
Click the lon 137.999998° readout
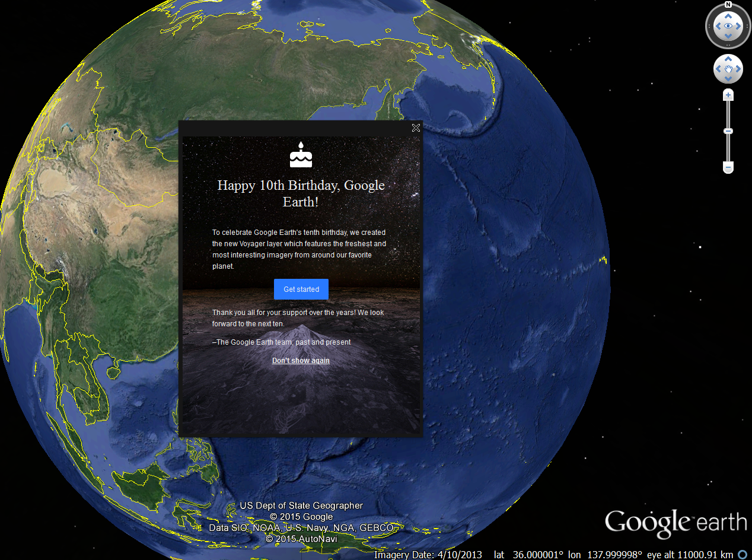(605, 555)
